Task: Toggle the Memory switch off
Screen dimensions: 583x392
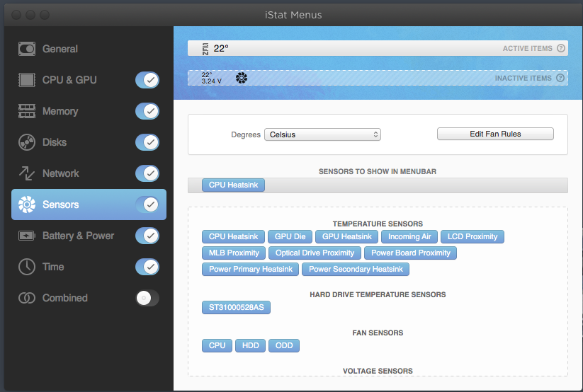Action: click(x=147, y=111)
